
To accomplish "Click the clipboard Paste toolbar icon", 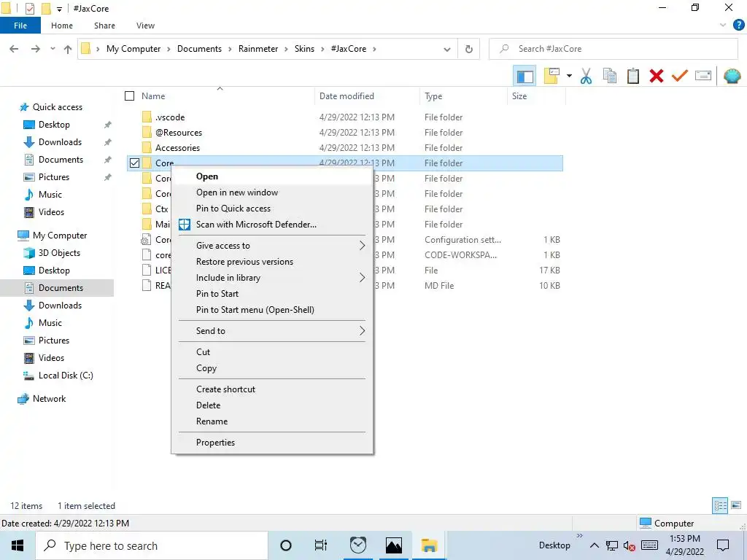I will (x=632, y=76).
